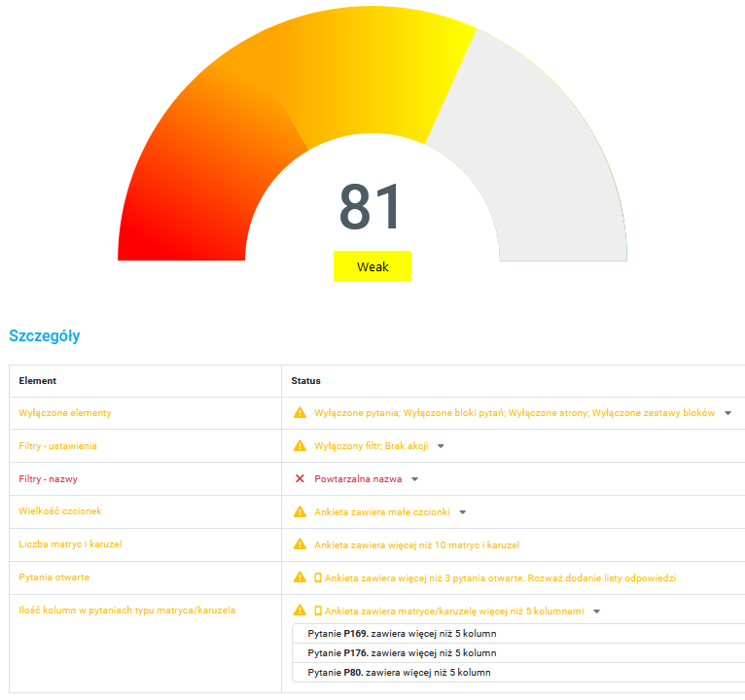Click red X icon beside Powtarzalna nazwa

[301, 479]
